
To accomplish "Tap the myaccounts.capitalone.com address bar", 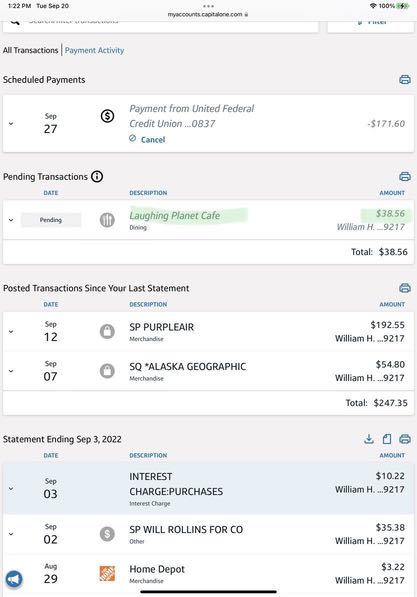I will pyautogui.click(x=208, y=14).
